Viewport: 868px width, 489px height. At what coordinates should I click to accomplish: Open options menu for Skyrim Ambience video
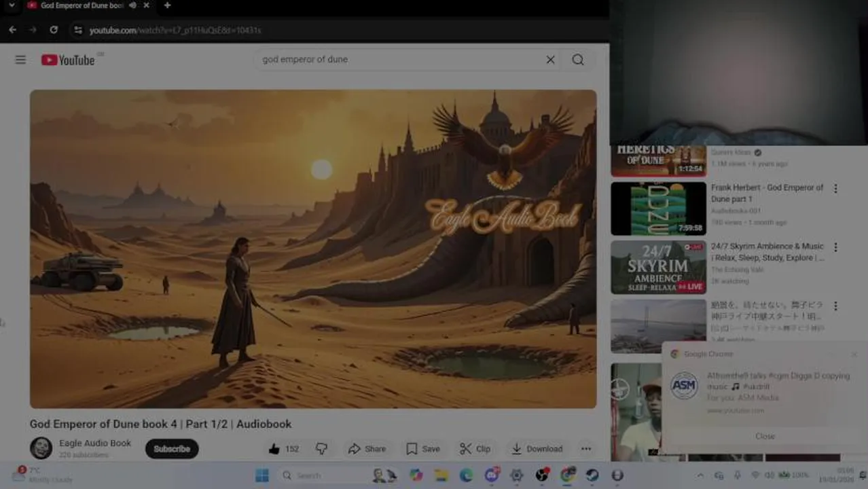pos(835,247)
